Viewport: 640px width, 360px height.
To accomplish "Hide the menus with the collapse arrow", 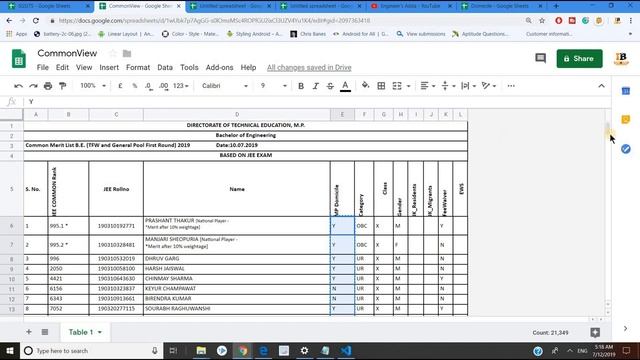I will click(x=601, y=86).
